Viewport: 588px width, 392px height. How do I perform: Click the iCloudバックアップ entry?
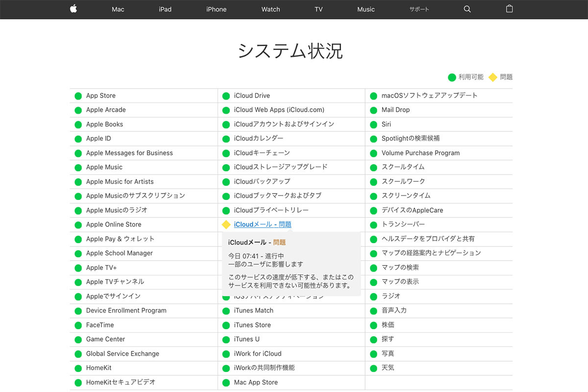tap(262, 181)
